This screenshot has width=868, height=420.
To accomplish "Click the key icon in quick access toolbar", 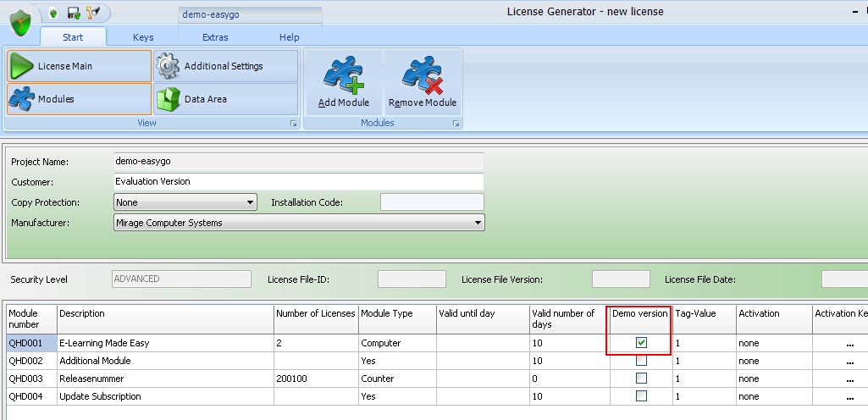I will point(93,13).
